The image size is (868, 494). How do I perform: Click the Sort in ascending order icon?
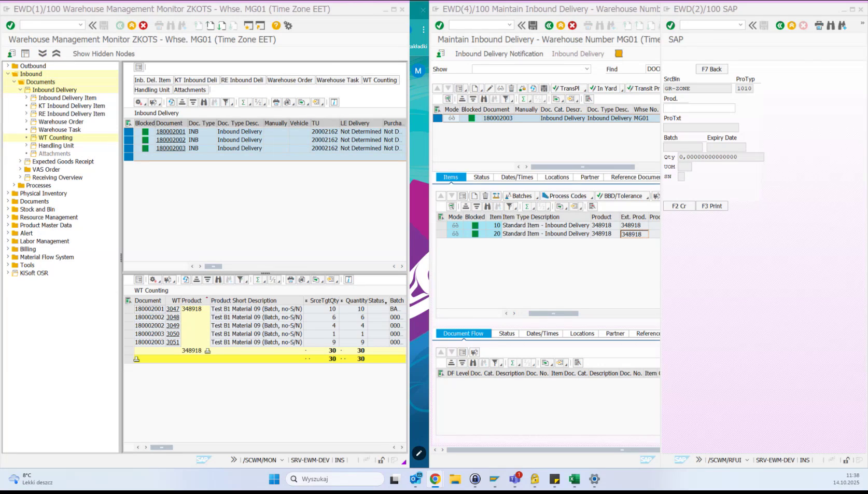point(181,102)
